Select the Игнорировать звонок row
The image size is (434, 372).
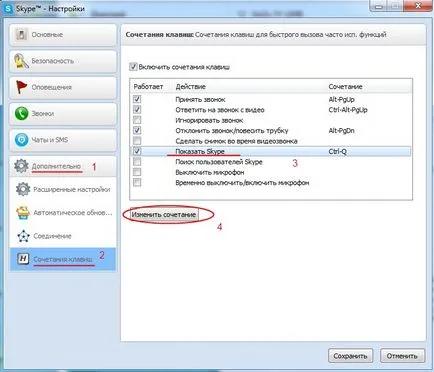pos(271,120)
